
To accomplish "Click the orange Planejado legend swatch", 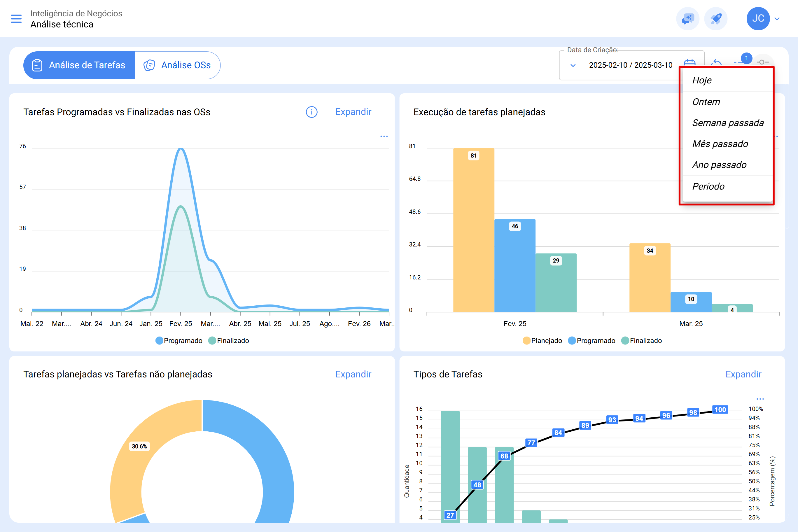I will coord(526,341).
